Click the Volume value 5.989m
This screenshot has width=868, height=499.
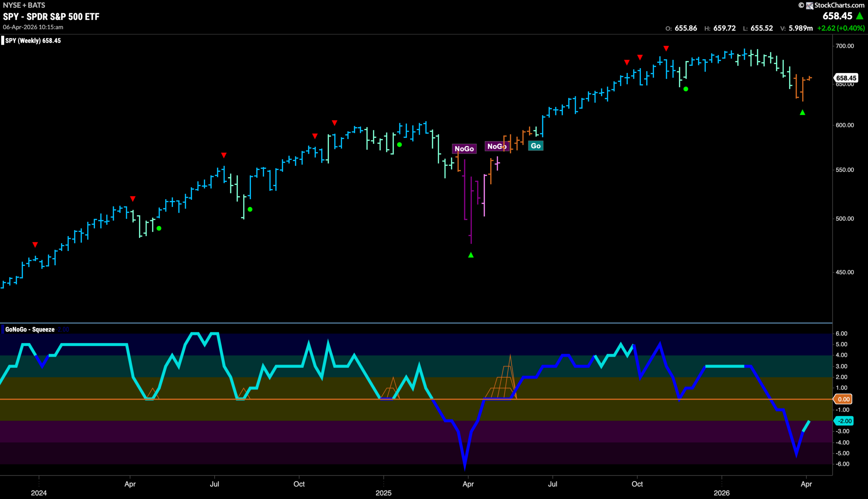801,28
